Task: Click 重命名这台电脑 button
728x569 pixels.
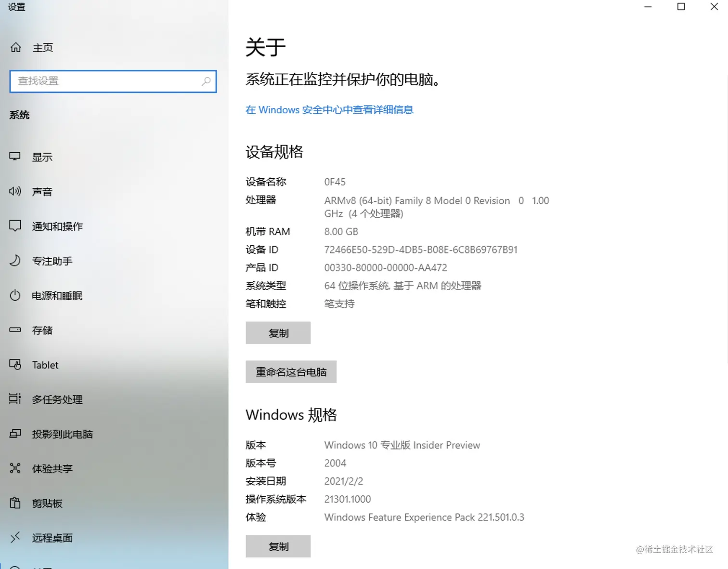Action: (x=291, y=372)
